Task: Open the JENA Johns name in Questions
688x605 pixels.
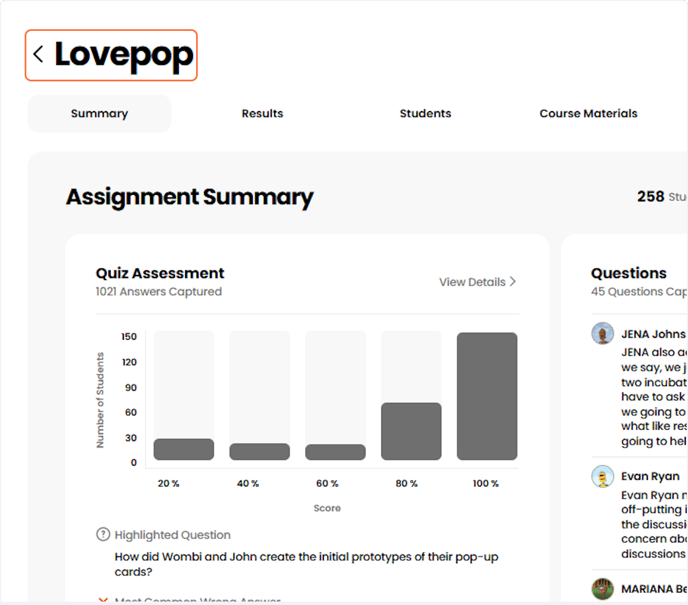Action: pos(653,334)
